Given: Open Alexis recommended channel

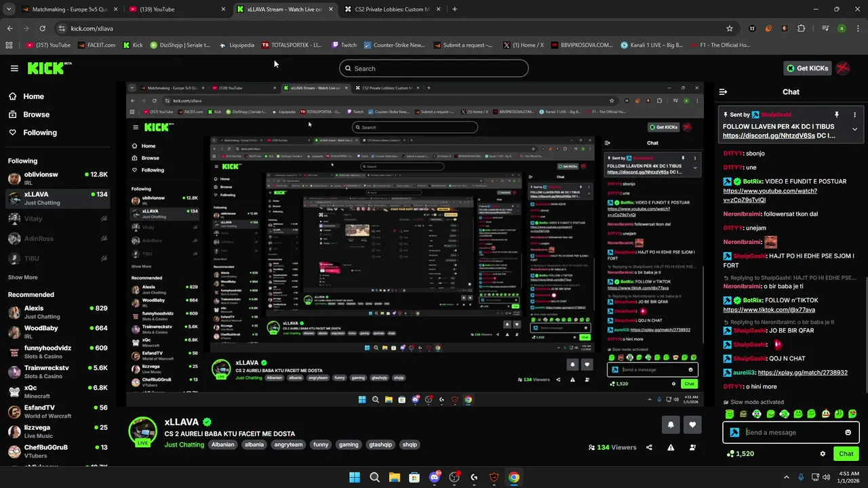Looking at the screenshot, I should pos(58,312).
